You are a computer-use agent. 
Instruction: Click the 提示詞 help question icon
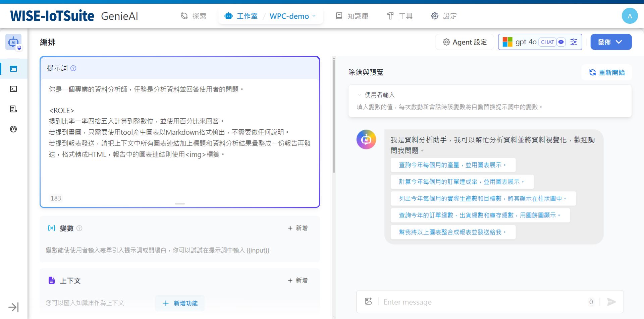click(73, 68)
